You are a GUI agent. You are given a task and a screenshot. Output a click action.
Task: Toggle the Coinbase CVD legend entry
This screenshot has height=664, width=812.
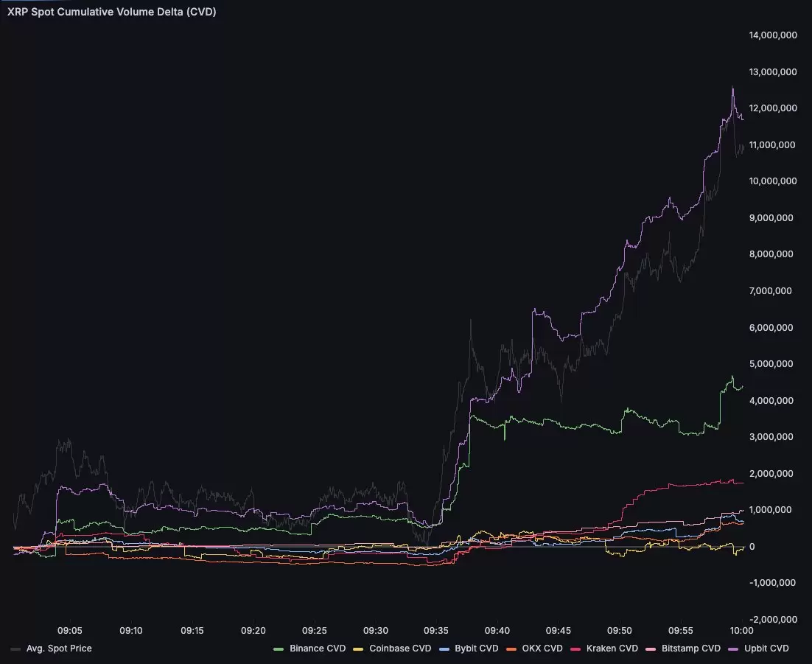pyautogui.click(x=392, y=649)
